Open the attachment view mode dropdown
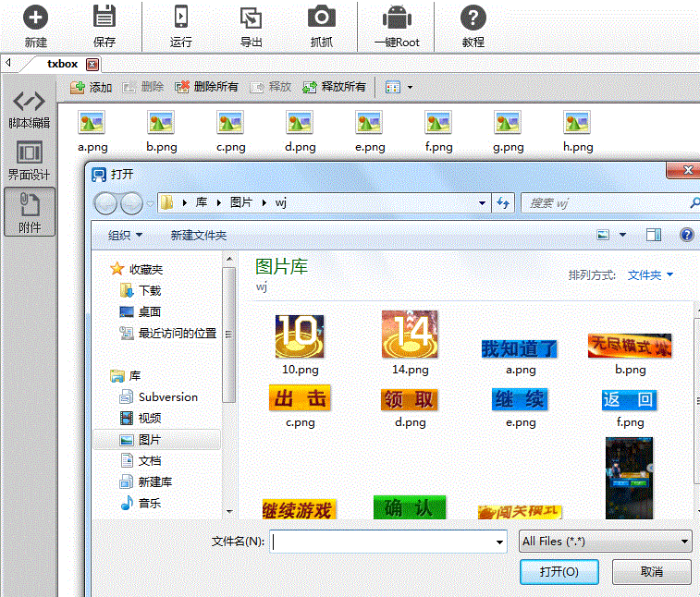Screen dimensions: 700x597 point(410,87)
